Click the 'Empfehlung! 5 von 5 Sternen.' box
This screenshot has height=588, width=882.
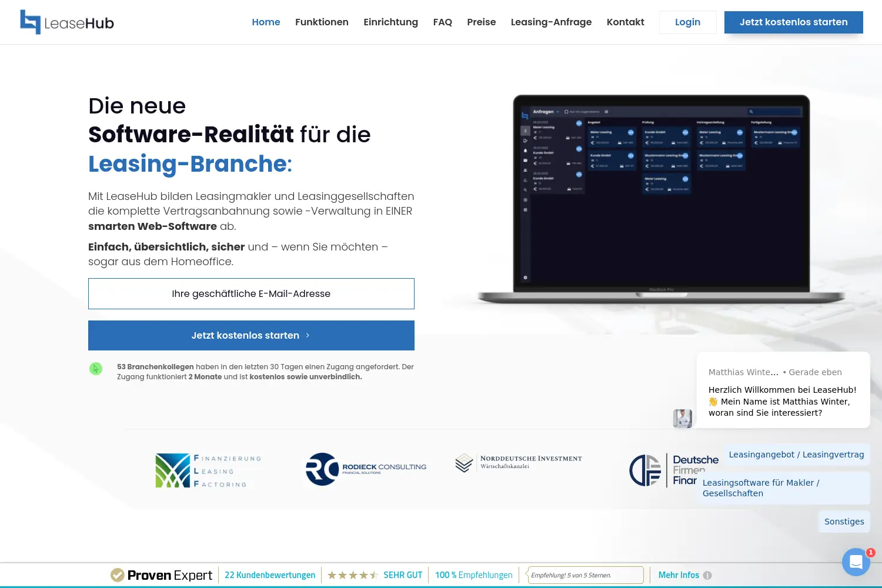[586, 575]
